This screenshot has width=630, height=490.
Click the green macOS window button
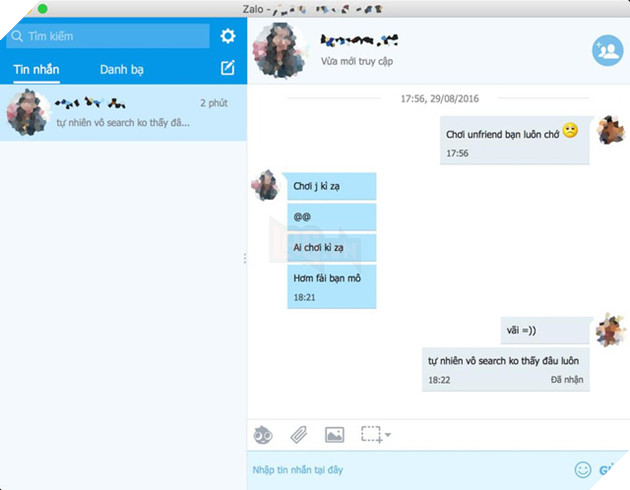(43, 9)
